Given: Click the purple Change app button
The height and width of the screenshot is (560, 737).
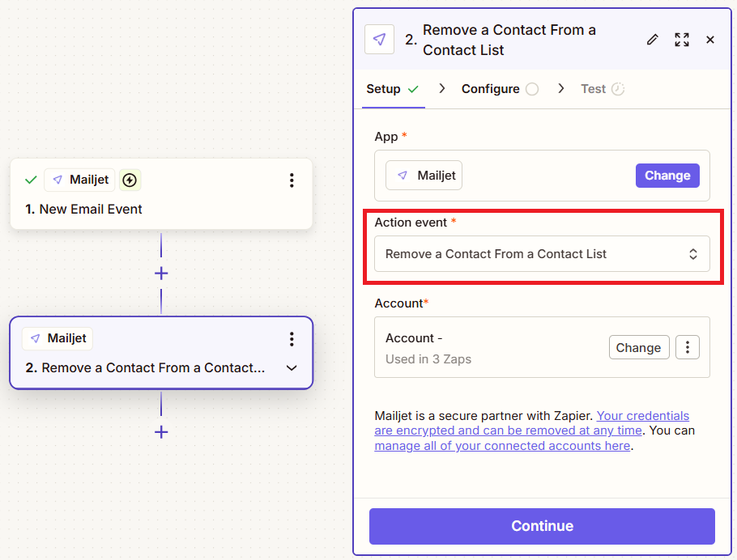Looking at the screenshot, I should (667, 176).
